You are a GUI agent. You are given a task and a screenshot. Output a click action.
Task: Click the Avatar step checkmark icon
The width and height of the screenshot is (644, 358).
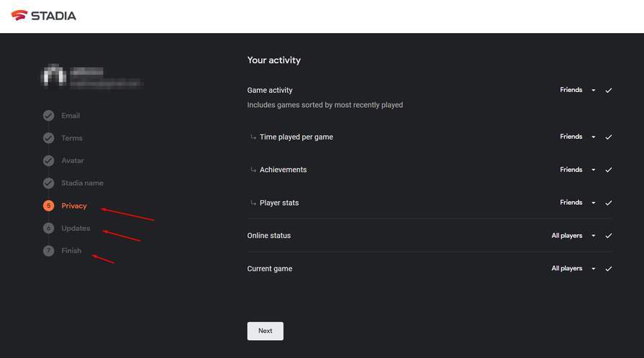point(48,160)
